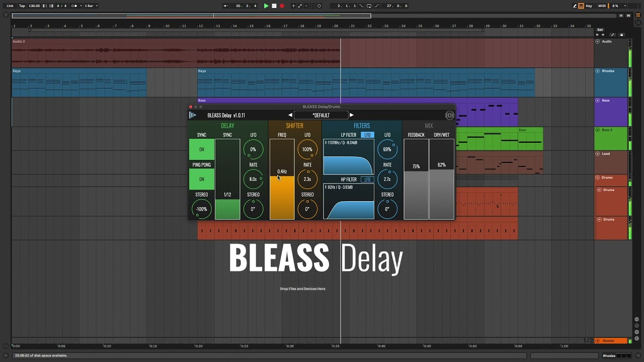Toggle the metronome
This screenshot has width=644, height=362.
tap(73, 6)
